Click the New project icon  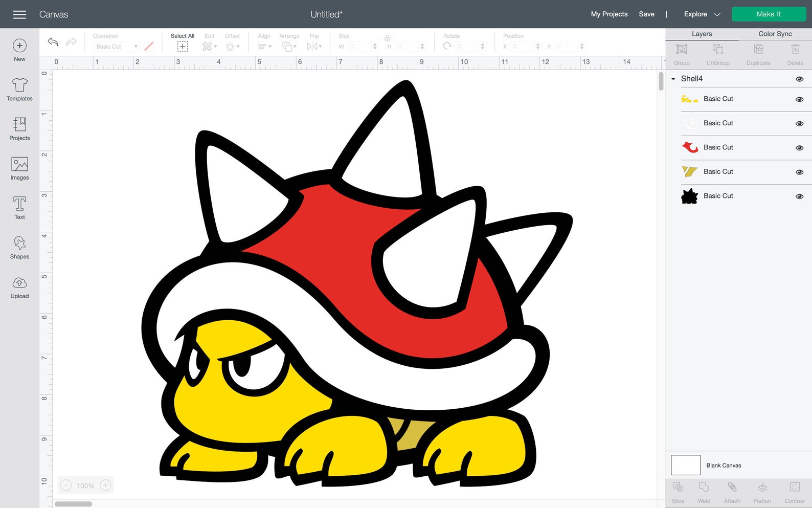pos(19,46)
